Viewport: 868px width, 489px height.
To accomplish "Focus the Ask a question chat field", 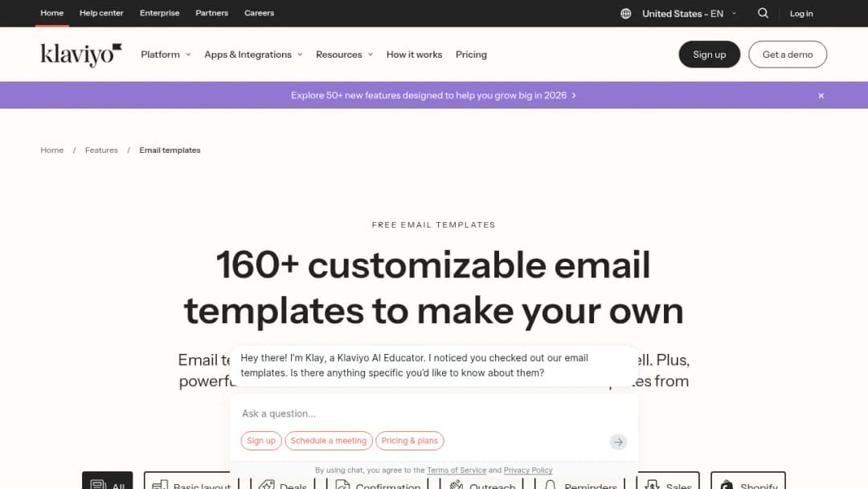I will (434, 413).
